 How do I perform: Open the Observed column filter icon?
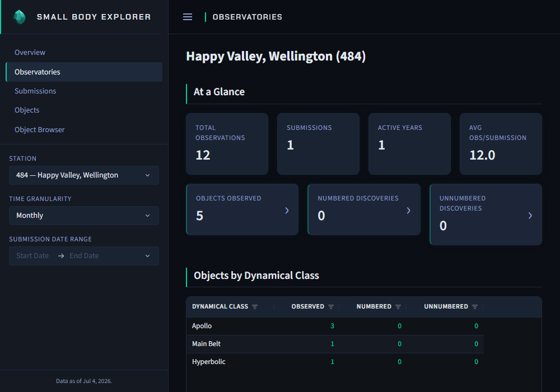pyautogui.click(x=331, y=307)
